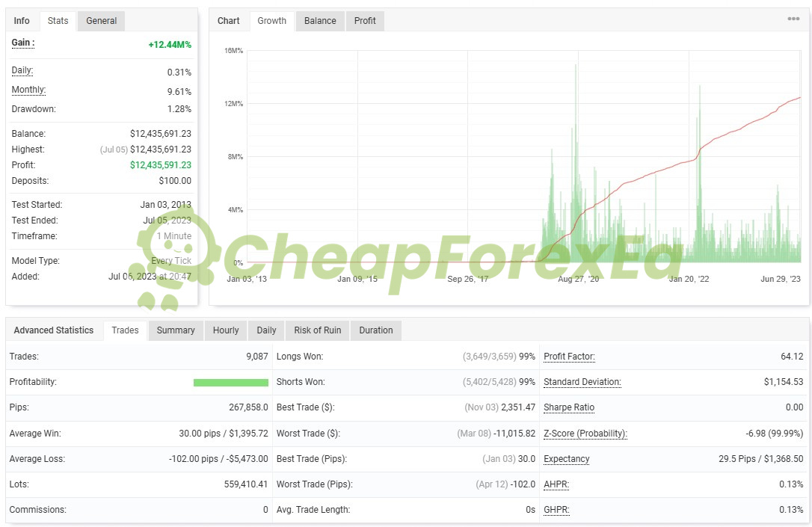The height and width of the screenshot is (527, 812).
Task: Click the Jun 29, '23 x-axis label
Action: point(781,279)
